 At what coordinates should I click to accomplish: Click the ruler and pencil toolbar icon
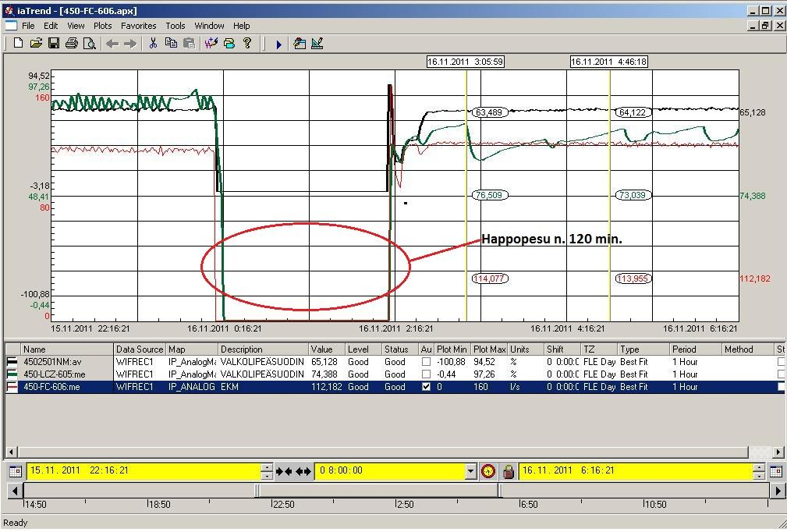tap(317, 44)
